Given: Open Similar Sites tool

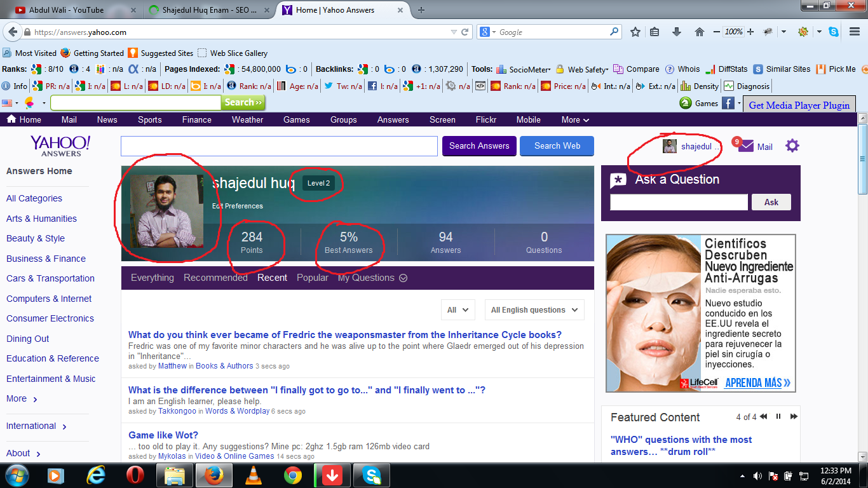Looking at the screenshot, I should tap(782, 69).
